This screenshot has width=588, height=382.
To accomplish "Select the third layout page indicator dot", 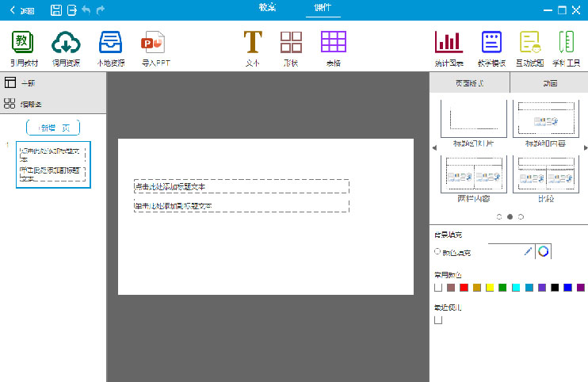I will (x=521, y=216).
